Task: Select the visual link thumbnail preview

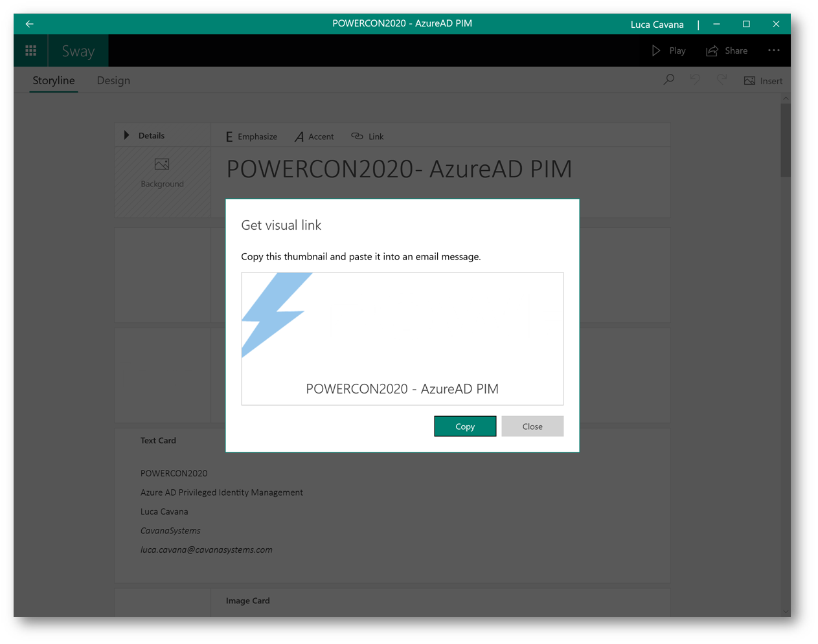Action: [402, 339]
